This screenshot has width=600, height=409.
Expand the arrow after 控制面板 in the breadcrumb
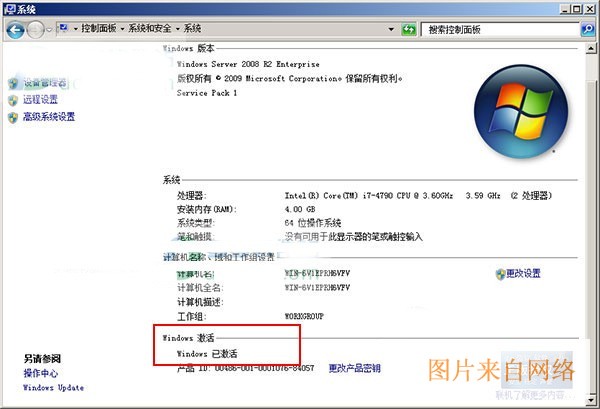point(121,30)
